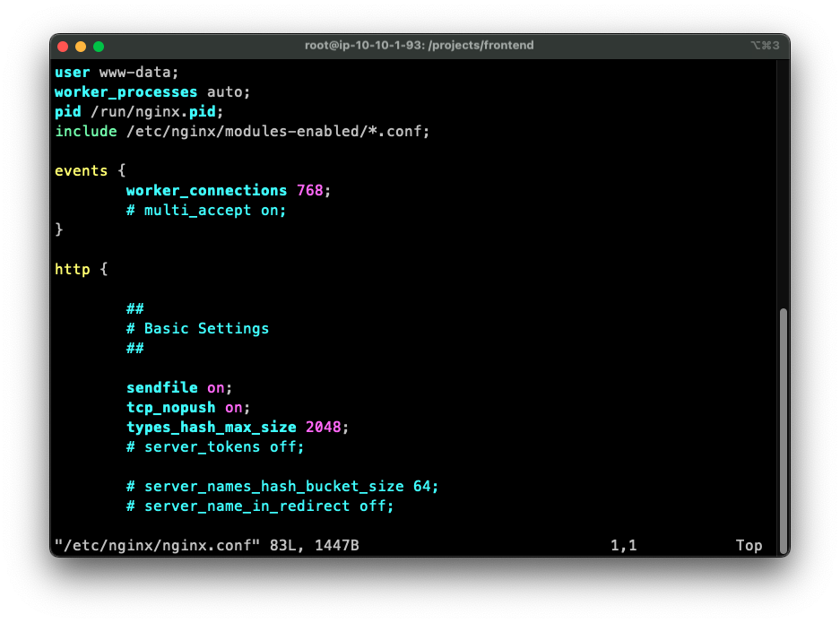This screenshot has height=623, width=840.
Task: Click the title "root@ip-10-10-1-93: /projects/frontend"
Action: pos(421,45)
